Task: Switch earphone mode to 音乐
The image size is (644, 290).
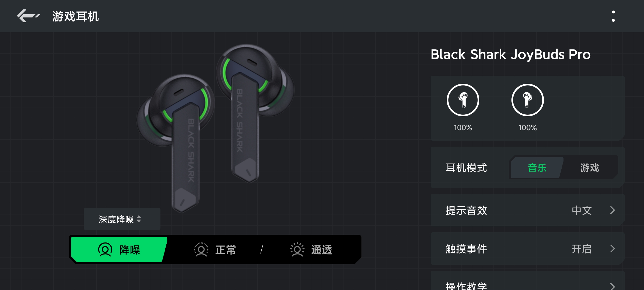Action: [x=537, y=168]
